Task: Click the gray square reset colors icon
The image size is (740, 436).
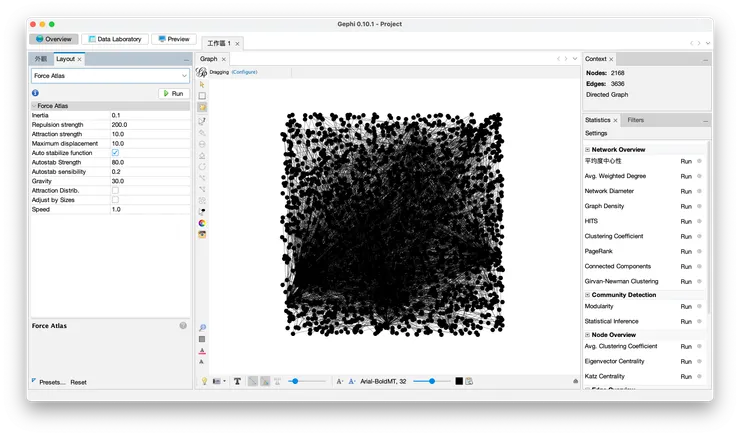Action: [x=202, y=339]
